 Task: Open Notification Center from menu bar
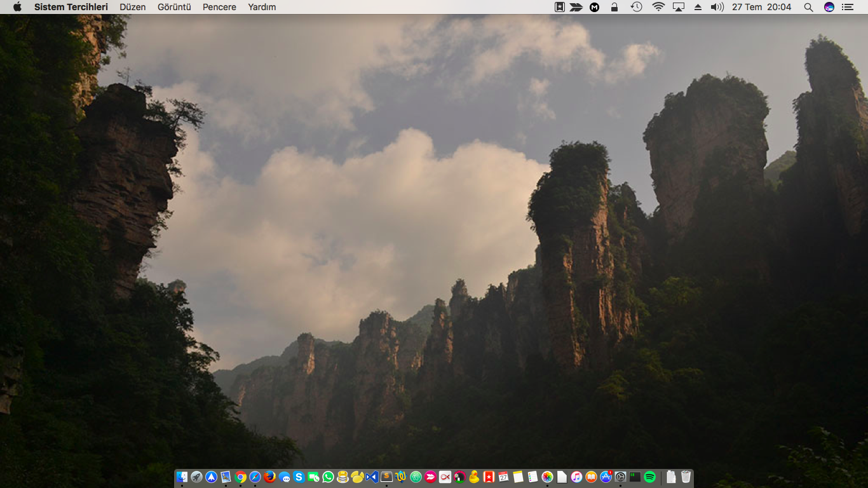coord(847,7)
